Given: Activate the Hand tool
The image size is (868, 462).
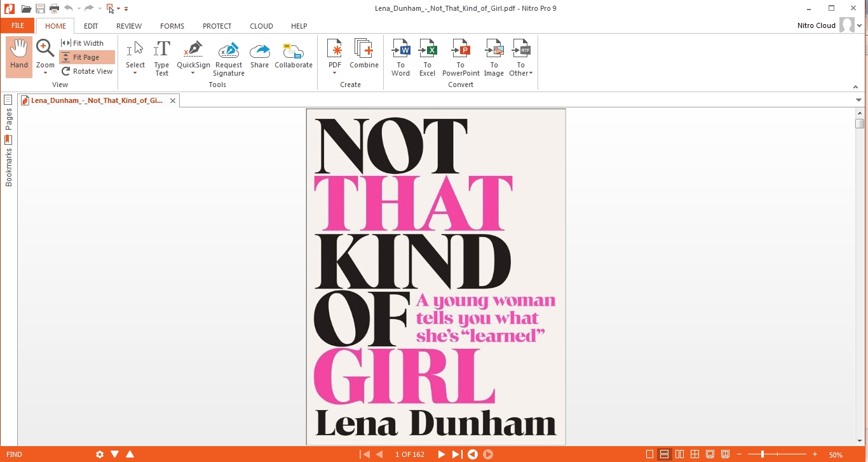Looking at the screenshot, I should pos(19,57).
